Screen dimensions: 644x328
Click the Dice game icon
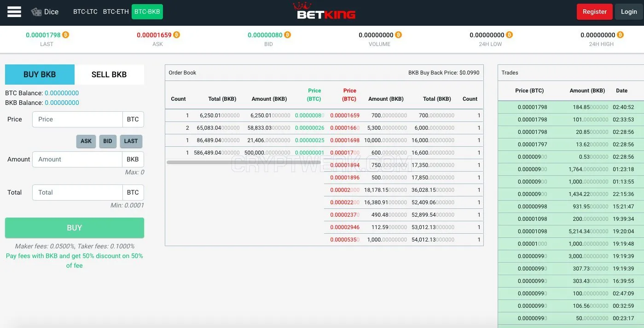36,12
